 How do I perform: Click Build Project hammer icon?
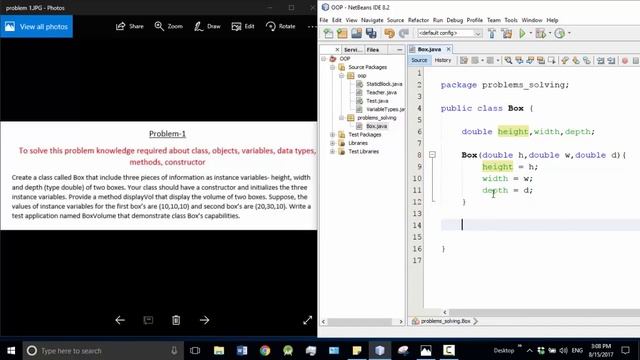pos(492,33)
